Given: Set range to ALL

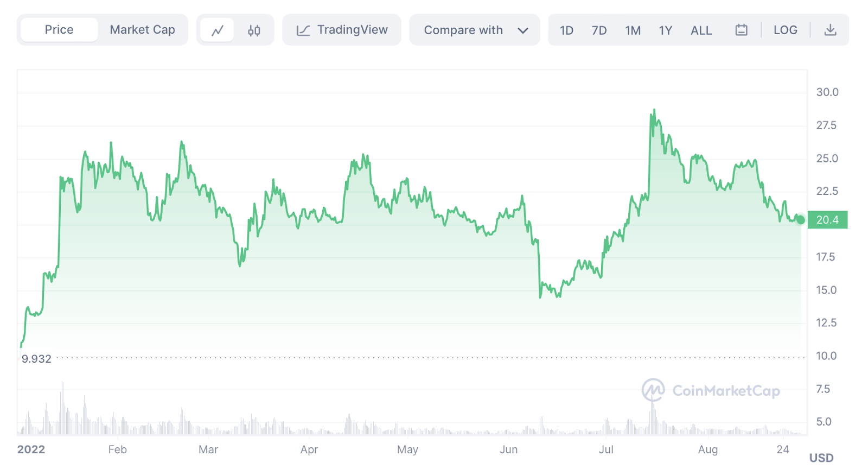Looking at the screenshot, I should (701, 30).
